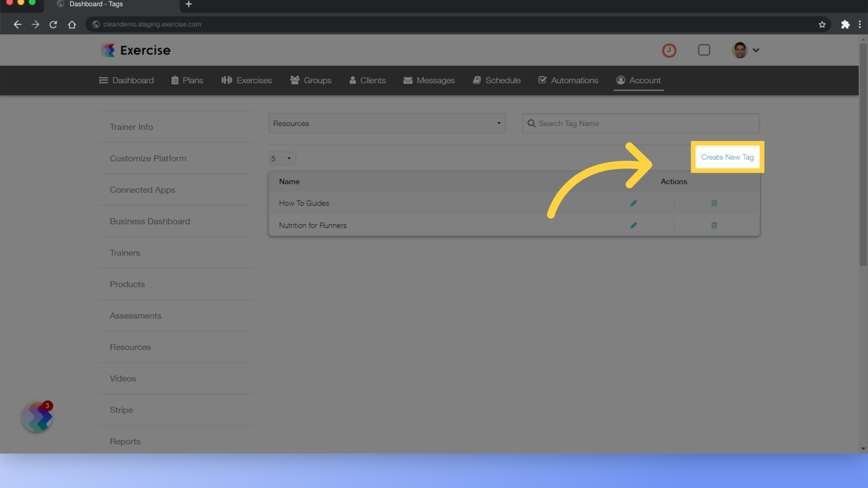Click the search magnifier icon in tag search
This screenshot has width=868, height=488.
(x=531, y=123)
